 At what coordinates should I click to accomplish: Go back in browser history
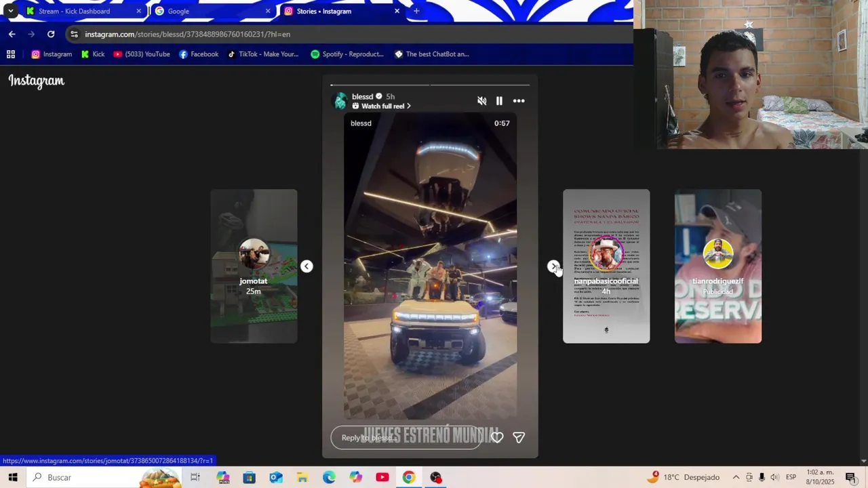(12, 34)
